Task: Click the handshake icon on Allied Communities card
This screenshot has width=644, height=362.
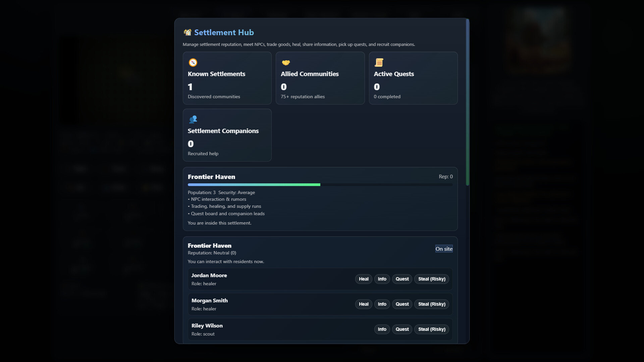Action: pyautogui.click(x=286, y=62)
